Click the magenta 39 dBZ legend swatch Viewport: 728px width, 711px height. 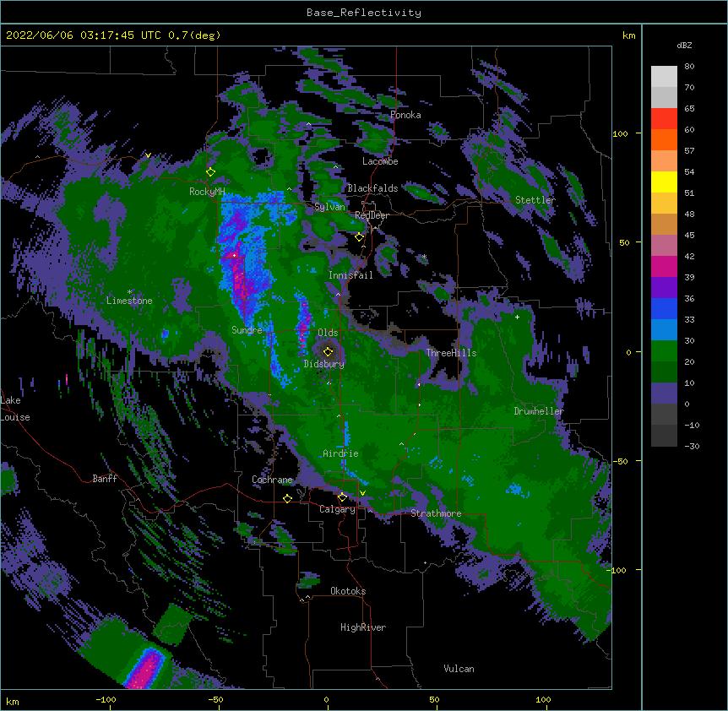[664, 266]
